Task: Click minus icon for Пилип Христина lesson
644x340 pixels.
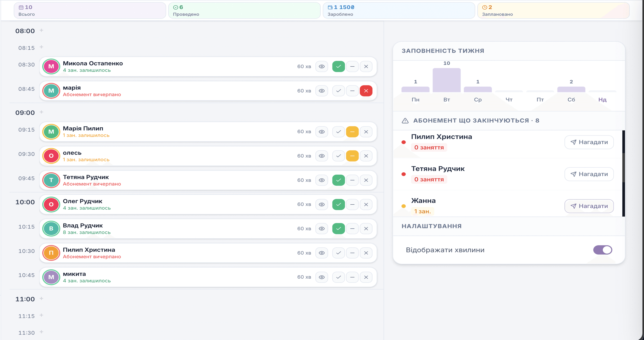Action: [352, 253]
